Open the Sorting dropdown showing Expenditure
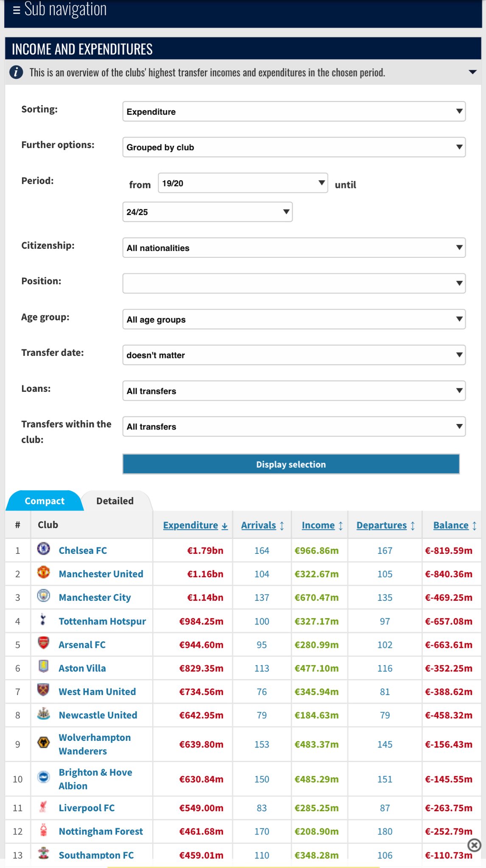486x868 pixels. (294, 111)
